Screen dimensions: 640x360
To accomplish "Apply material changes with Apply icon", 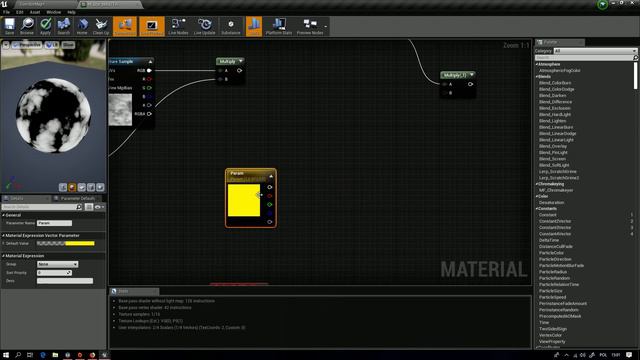I will (x=45, y=27).
